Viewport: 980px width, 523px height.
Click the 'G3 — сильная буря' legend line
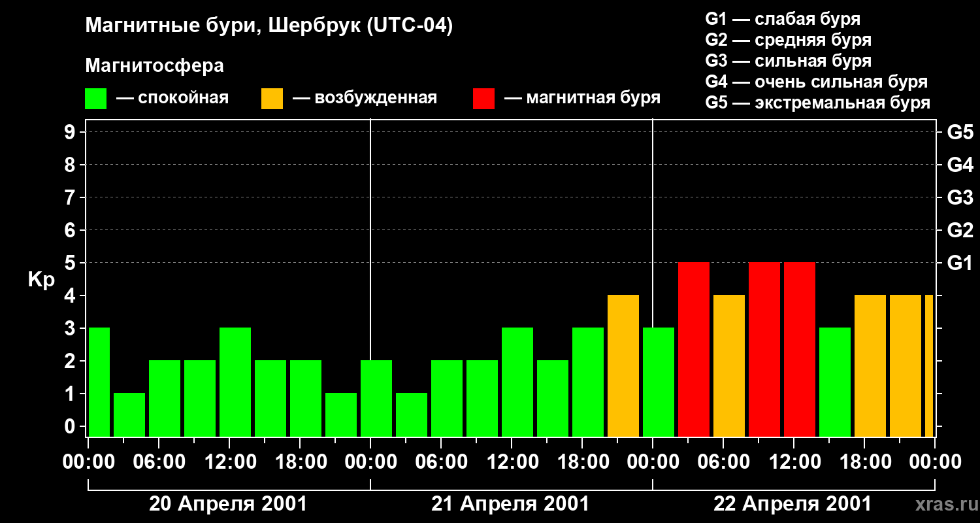788,61
